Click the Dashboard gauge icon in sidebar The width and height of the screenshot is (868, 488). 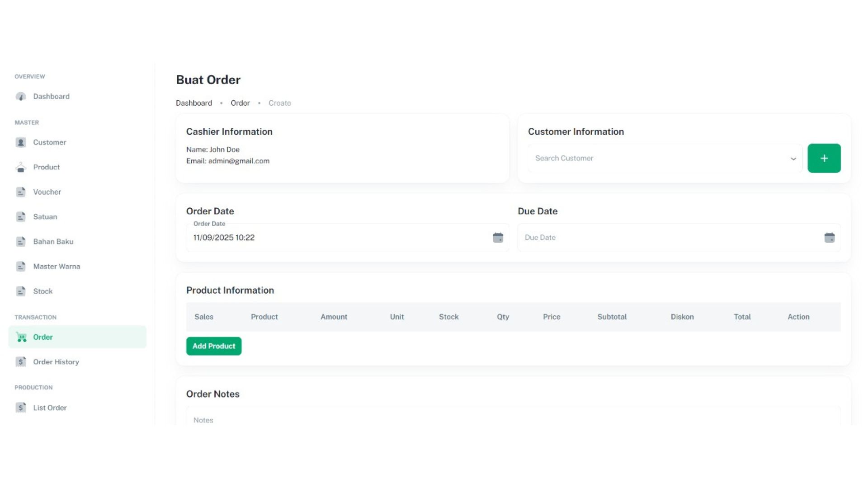point(21,97)
